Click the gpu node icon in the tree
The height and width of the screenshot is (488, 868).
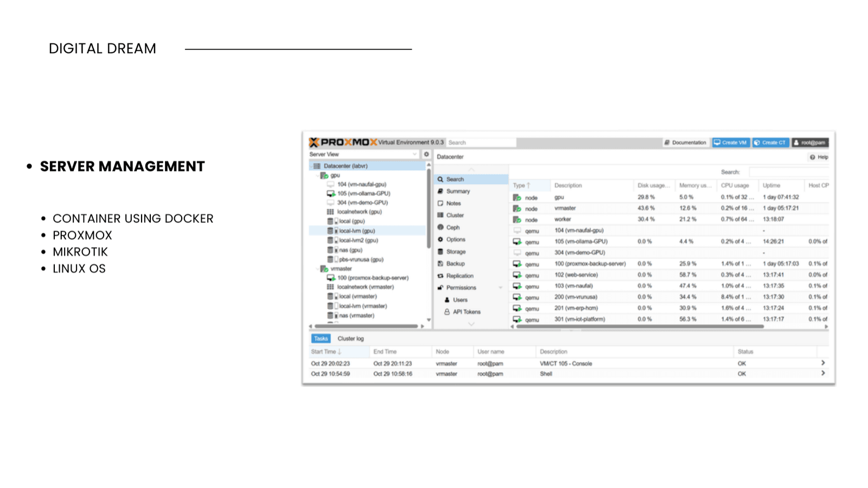(324, 176)
